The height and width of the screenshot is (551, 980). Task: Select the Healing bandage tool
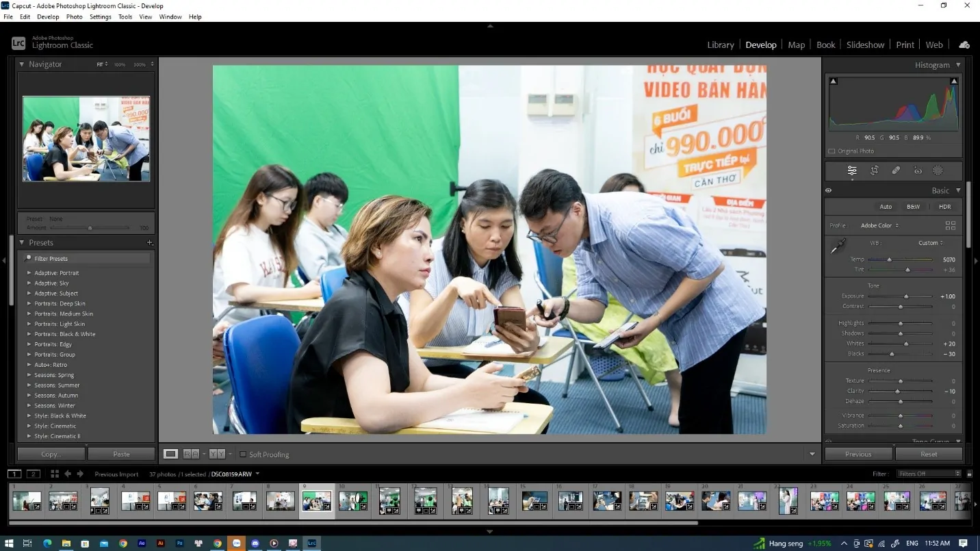(896, 170)
